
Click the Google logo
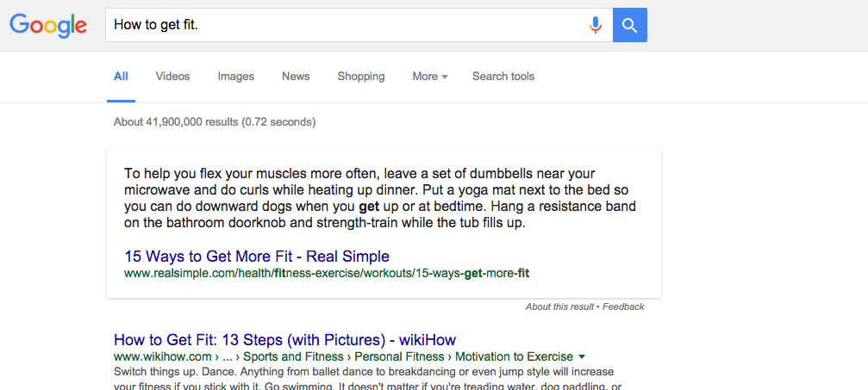click(x=48, y=25)
